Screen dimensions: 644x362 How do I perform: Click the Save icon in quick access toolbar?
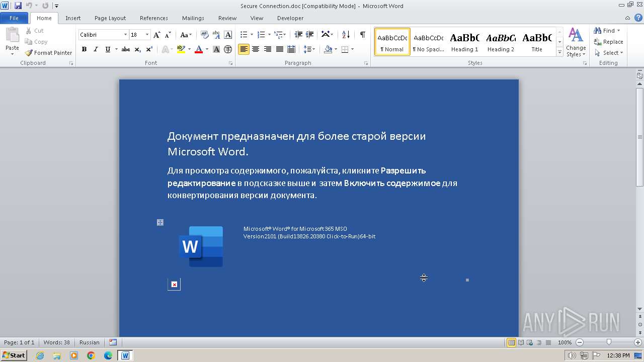pos(18,6)
